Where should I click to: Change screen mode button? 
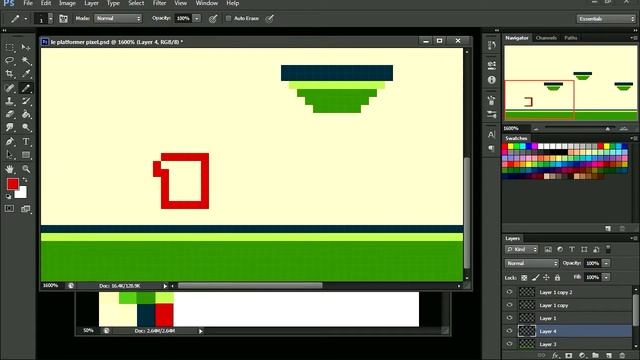click(26, 209)
